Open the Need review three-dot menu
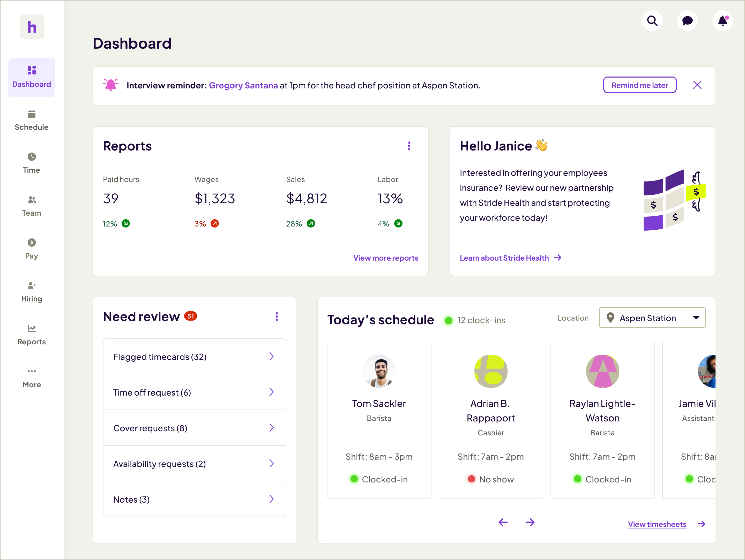This screenshot has width=745, height=560. point(277,316)
